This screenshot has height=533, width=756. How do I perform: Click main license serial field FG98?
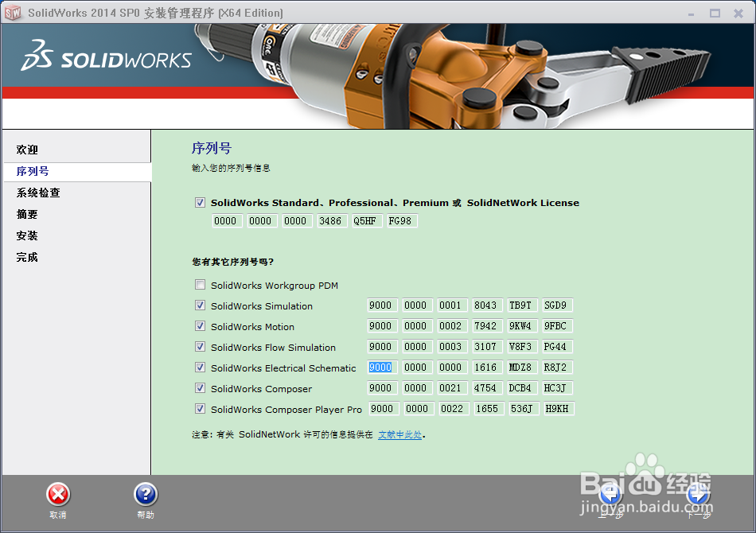(x=402, y=221)
